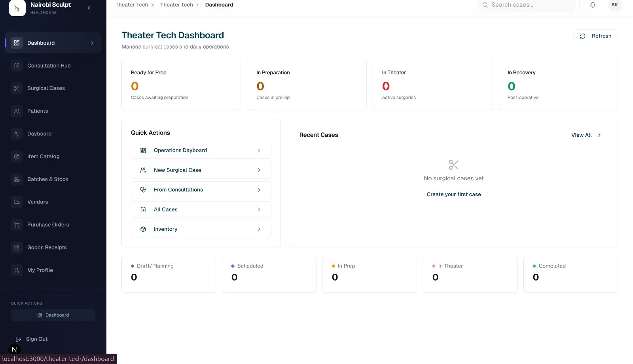Click the SK avatar in the top bar
Viewport: 633px width, 364px height.
(614, 5)
